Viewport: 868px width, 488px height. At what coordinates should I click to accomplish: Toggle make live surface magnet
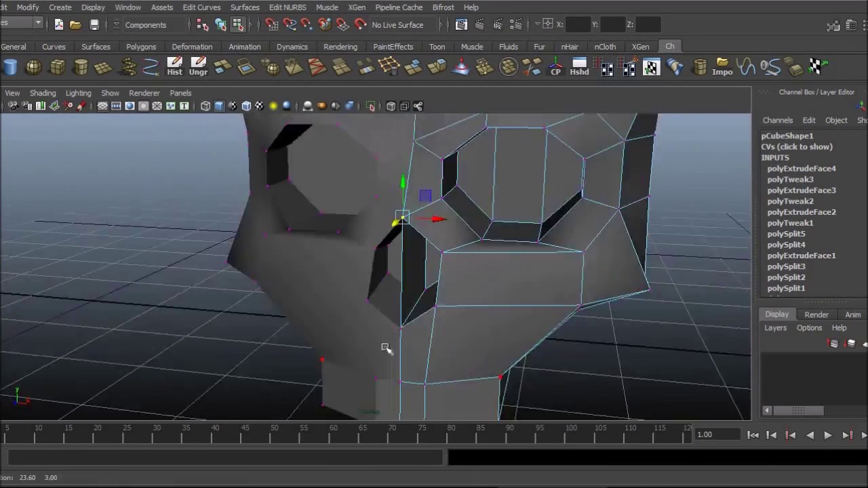click(360, 25)
